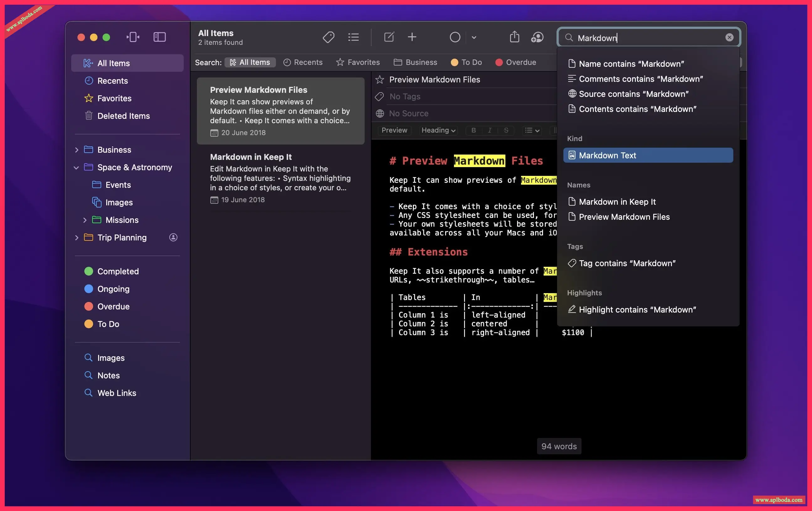Open Recents in the sidebar
This screenshot has height=511, width=812.
coord(112,81)
